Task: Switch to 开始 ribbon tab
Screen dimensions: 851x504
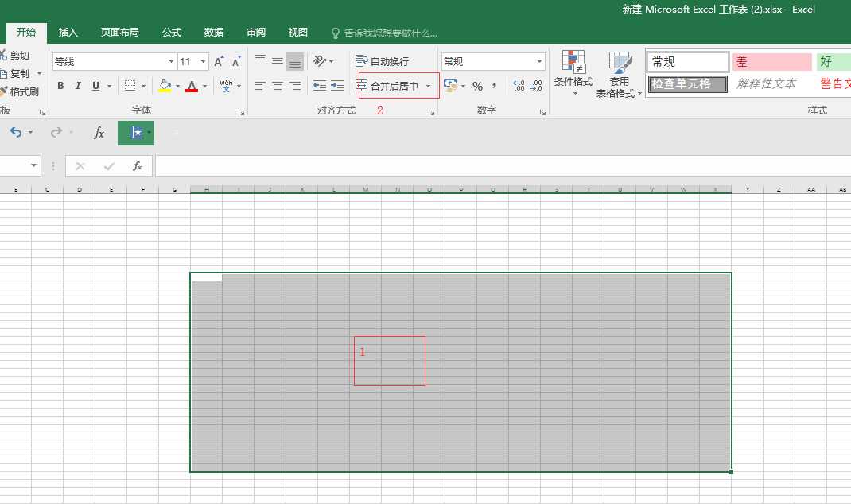Action: click(26, 33)
